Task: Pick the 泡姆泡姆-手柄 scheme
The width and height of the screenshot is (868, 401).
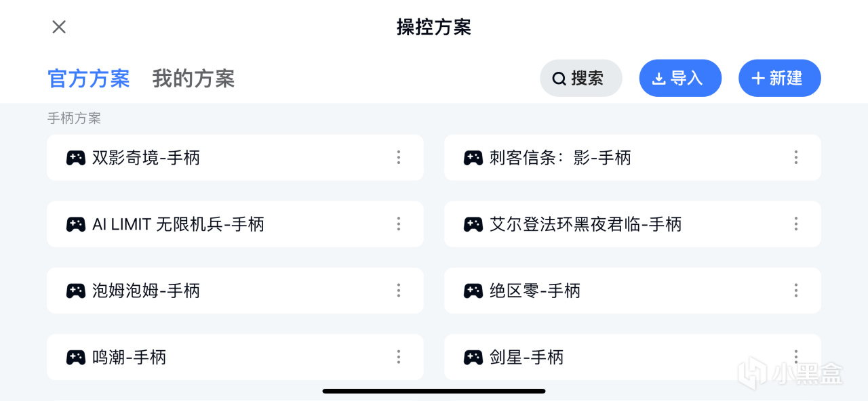Action: pos(146,291)
